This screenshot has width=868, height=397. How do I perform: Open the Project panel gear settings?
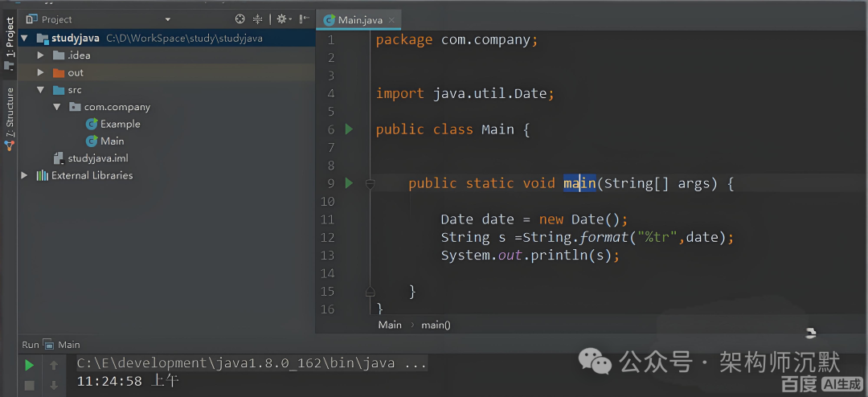coord(282,18)
